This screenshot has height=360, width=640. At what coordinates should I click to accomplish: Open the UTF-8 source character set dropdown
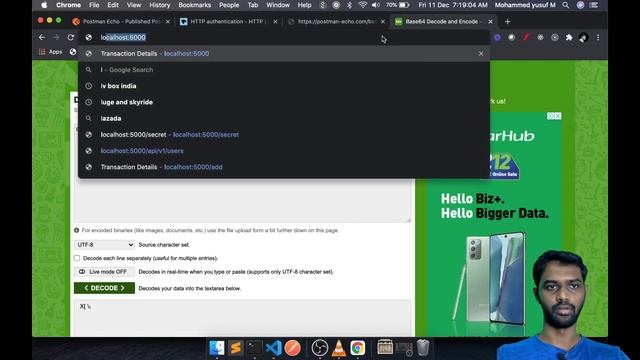(104, 245)
